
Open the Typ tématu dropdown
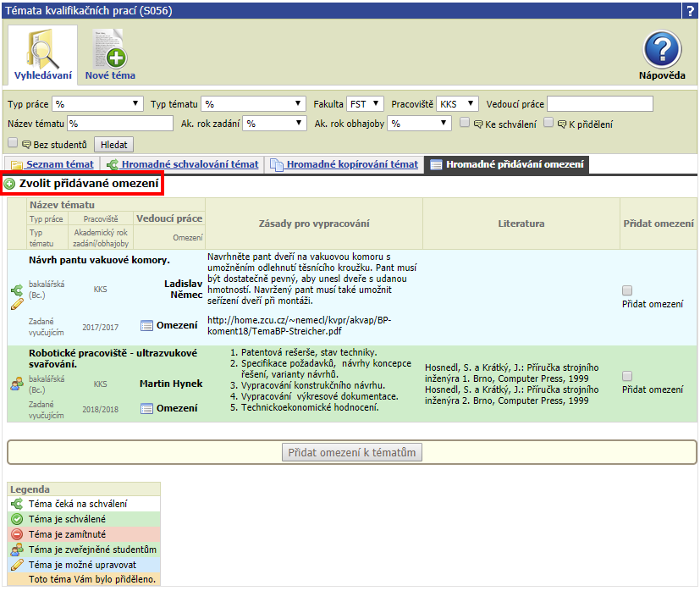coord(253,104)
